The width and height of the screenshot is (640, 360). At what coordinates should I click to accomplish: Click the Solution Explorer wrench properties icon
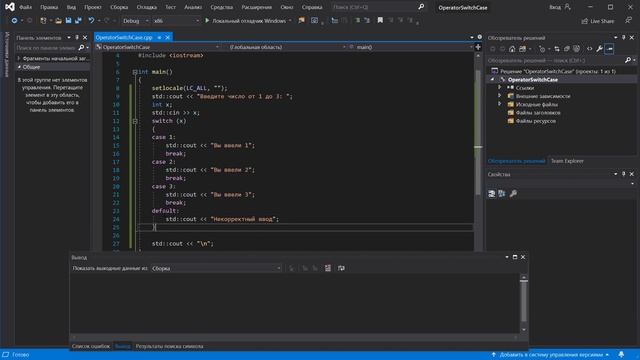pyautogui.click(x=599, y=49)
